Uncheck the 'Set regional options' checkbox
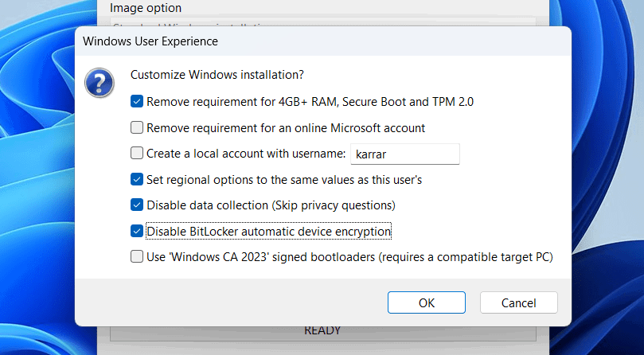The image size is (644, 355). (137, 180)
